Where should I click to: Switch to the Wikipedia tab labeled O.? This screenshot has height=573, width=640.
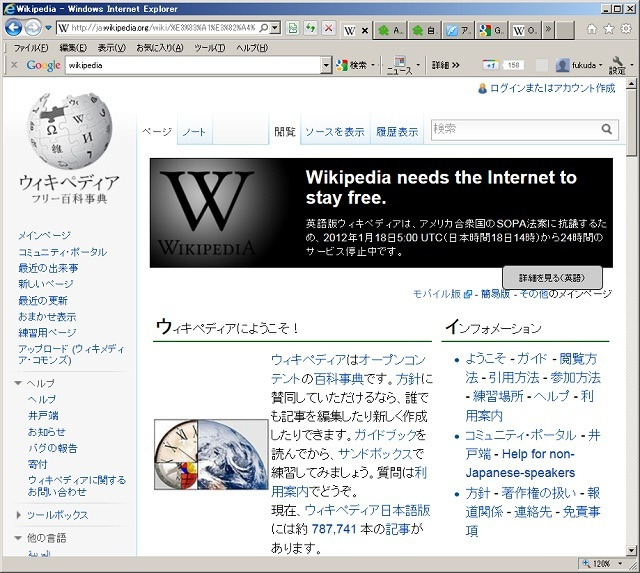(x=525, y=30)
